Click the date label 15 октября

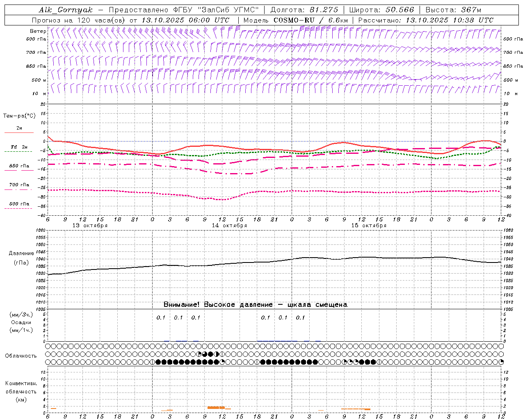(369, 226)
